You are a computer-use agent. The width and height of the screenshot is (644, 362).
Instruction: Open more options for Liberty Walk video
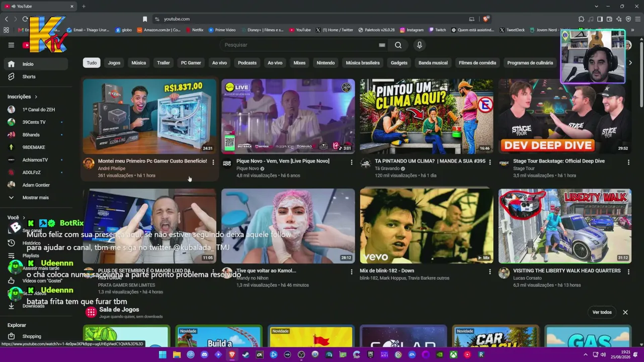coord(628,271)
